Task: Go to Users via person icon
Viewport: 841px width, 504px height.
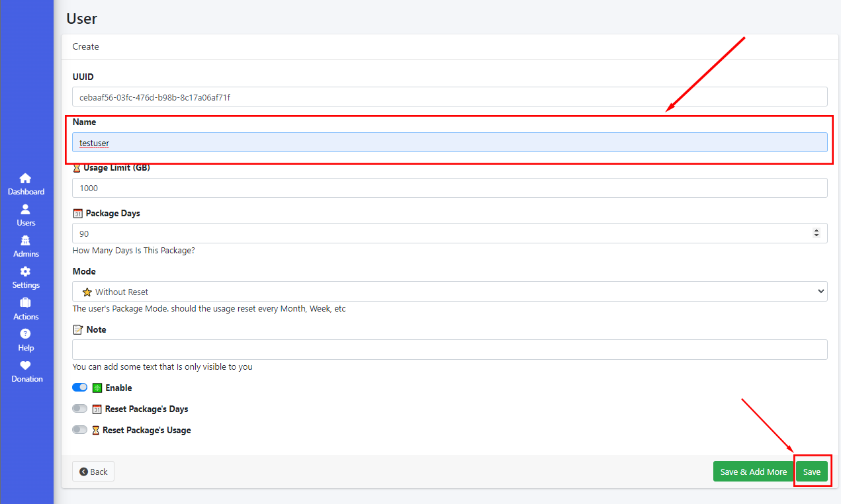Action: 25,209
